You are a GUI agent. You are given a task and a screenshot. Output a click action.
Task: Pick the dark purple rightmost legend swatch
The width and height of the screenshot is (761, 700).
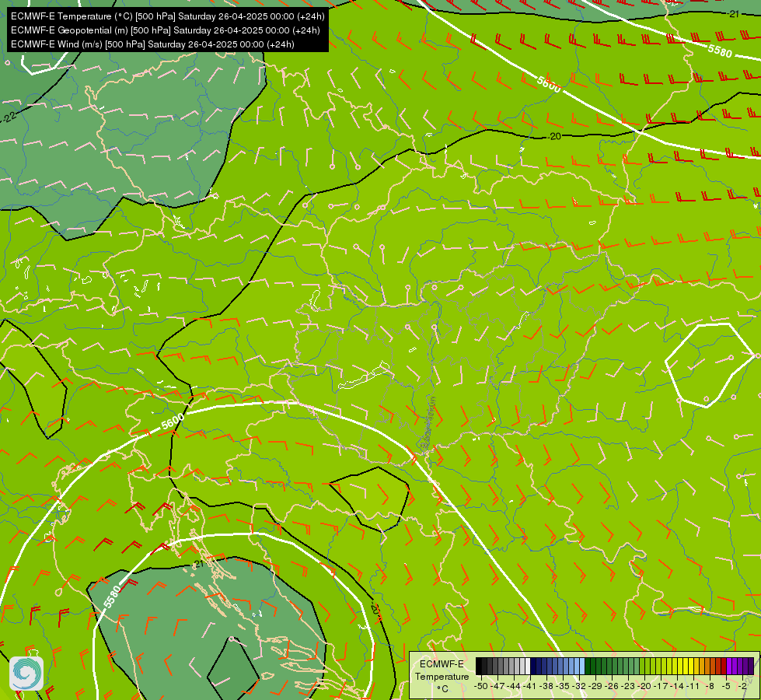751,666
